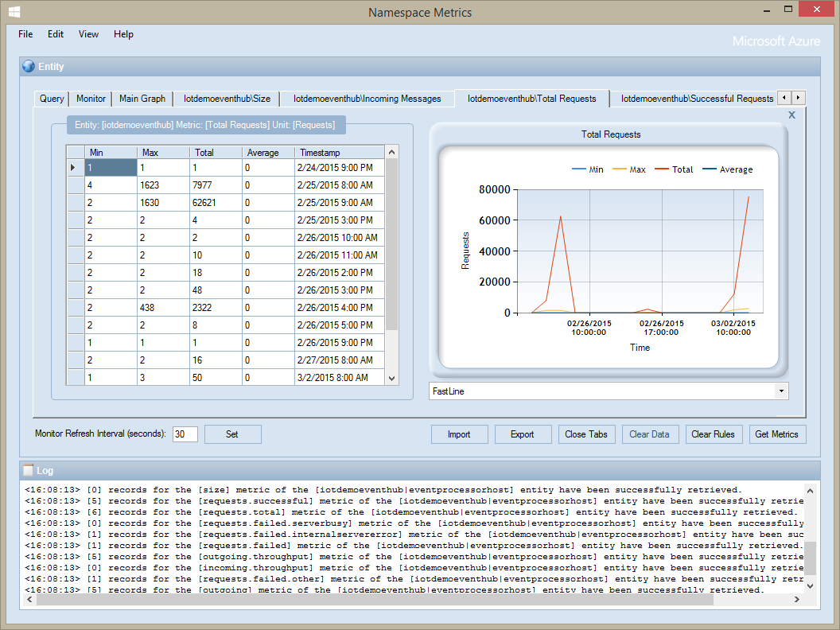The width and height of the screenshot is (840, 630).
Task: Click the log scroll right arrow
Action: pyautogui.click(x=796, y=600)
